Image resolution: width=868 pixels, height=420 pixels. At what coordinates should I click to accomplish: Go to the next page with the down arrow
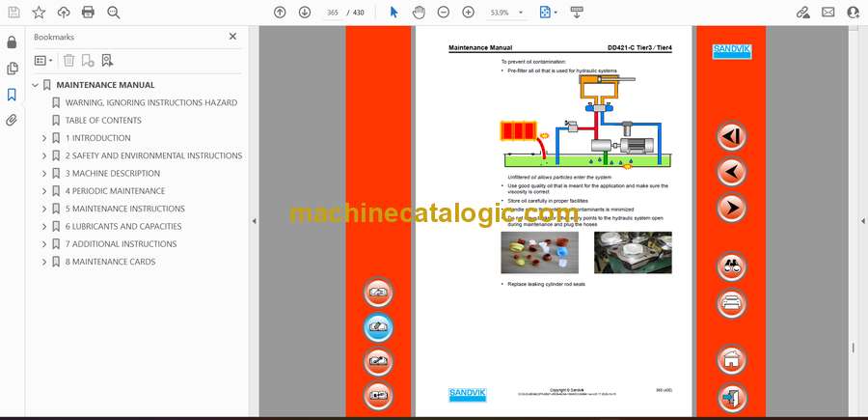coord(305,13)
